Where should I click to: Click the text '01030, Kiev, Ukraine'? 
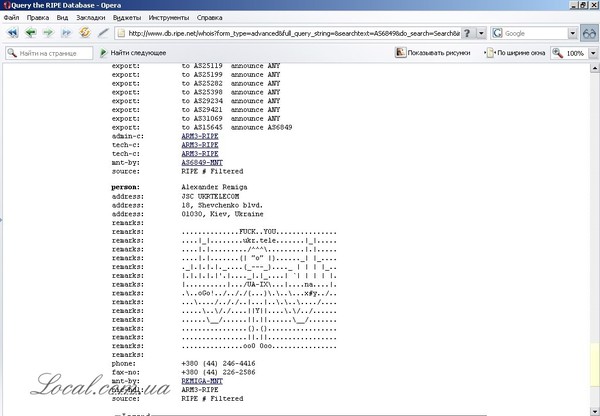[x=222, y=214]
